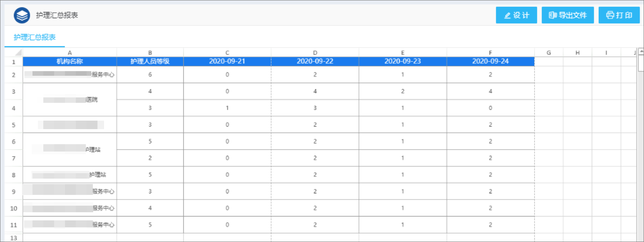Click the 2020-09-22 date header cell
Viewport: 644px width, 242px height.
(315, 61)
